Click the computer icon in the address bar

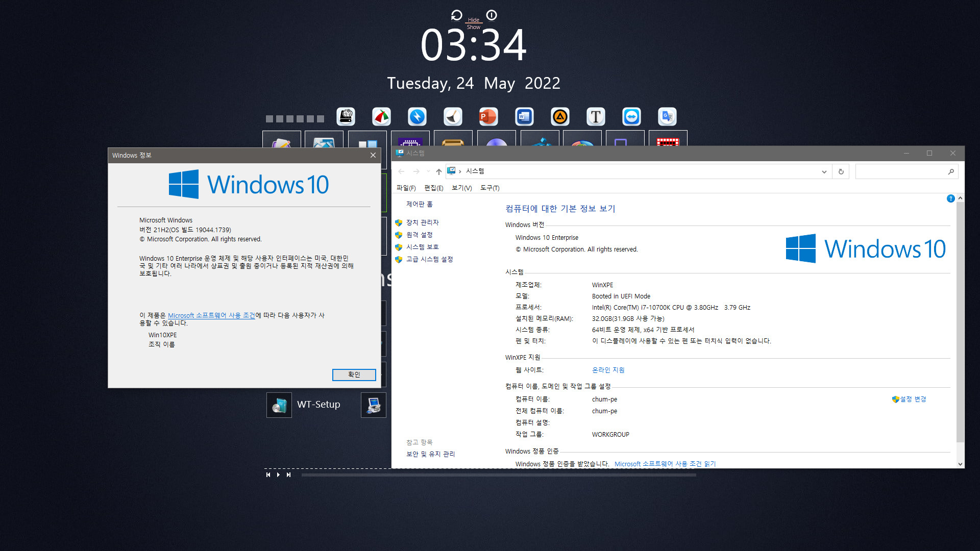coord(451,171)
